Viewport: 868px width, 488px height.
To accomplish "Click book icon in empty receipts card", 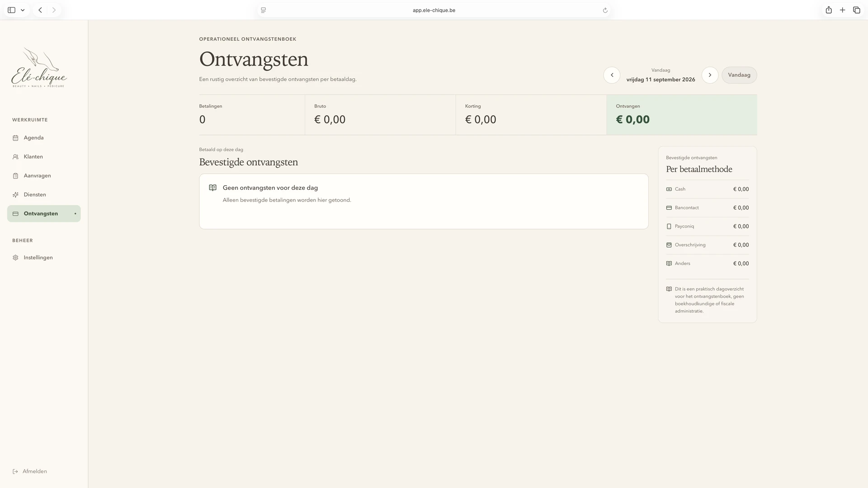I will click(213, 188).
